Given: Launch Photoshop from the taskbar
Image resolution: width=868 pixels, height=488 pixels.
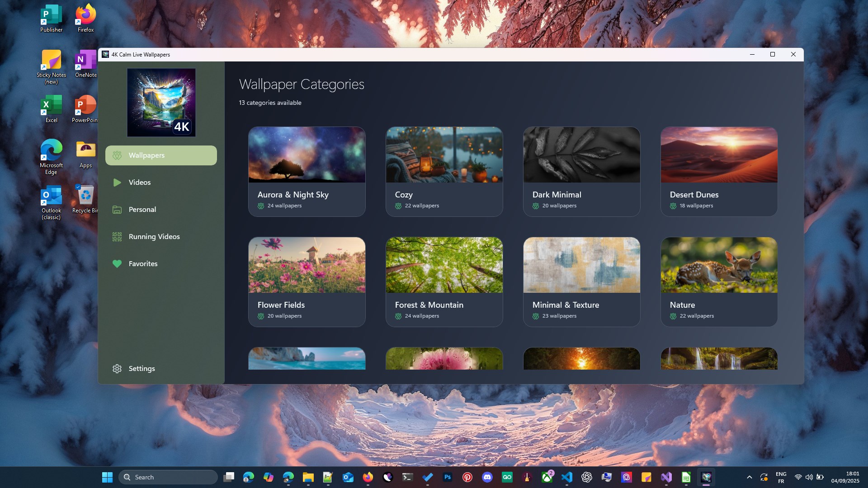Looking at the screenshot, I should coord(448,477).
